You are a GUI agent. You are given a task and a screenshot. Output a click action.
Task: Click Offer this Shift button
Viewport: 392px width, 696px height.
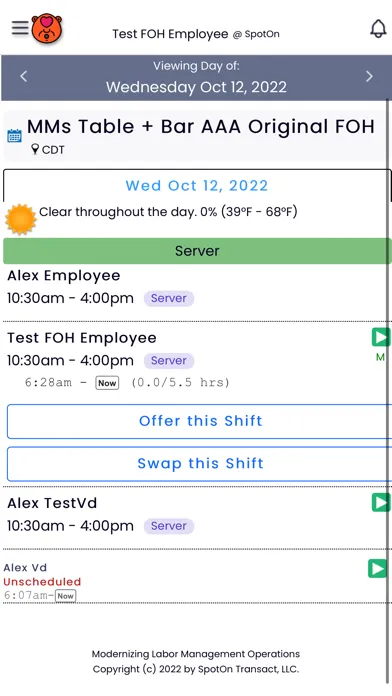199,421
